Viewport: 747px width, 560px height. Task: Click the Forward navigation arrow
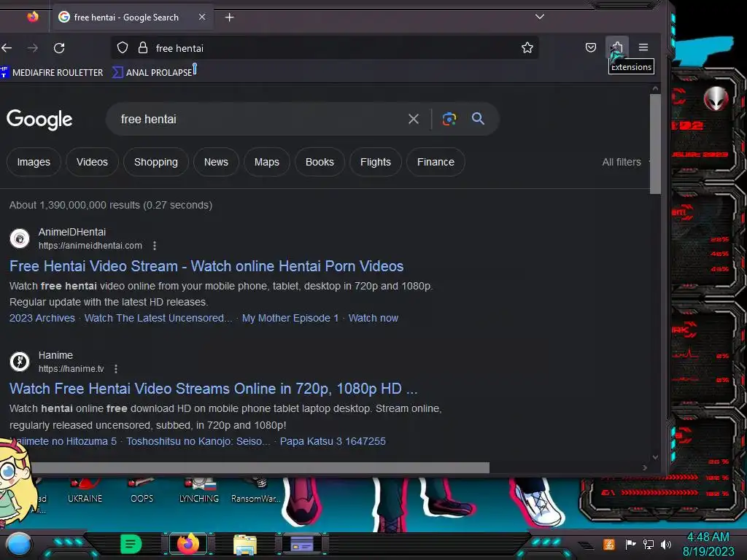[x=33, y=47]
